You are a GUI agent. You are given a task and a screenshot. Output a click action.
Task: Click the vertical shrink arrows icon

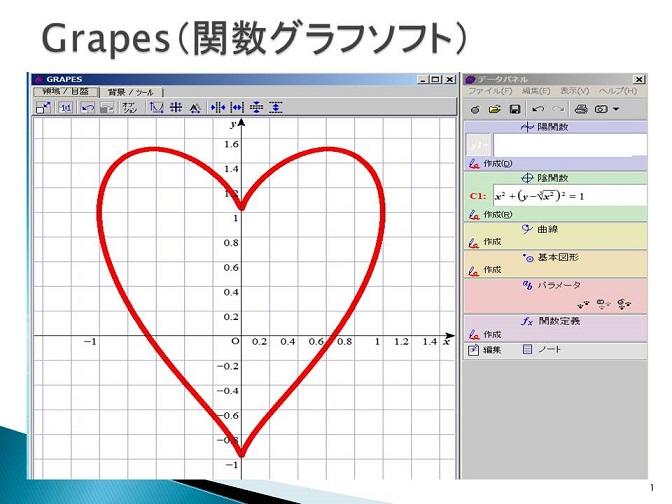tap(256, 108)
